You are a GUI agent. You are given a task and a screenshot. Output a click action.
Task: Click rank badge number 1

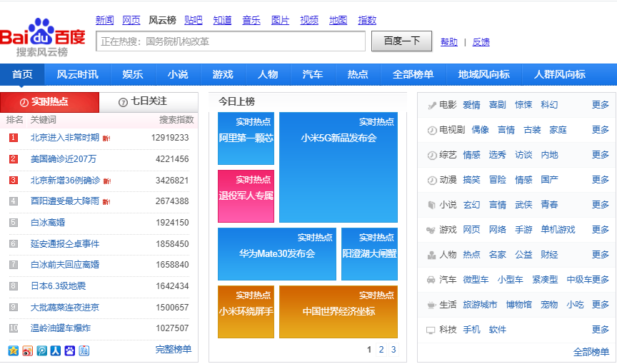[x=14, y=138]
